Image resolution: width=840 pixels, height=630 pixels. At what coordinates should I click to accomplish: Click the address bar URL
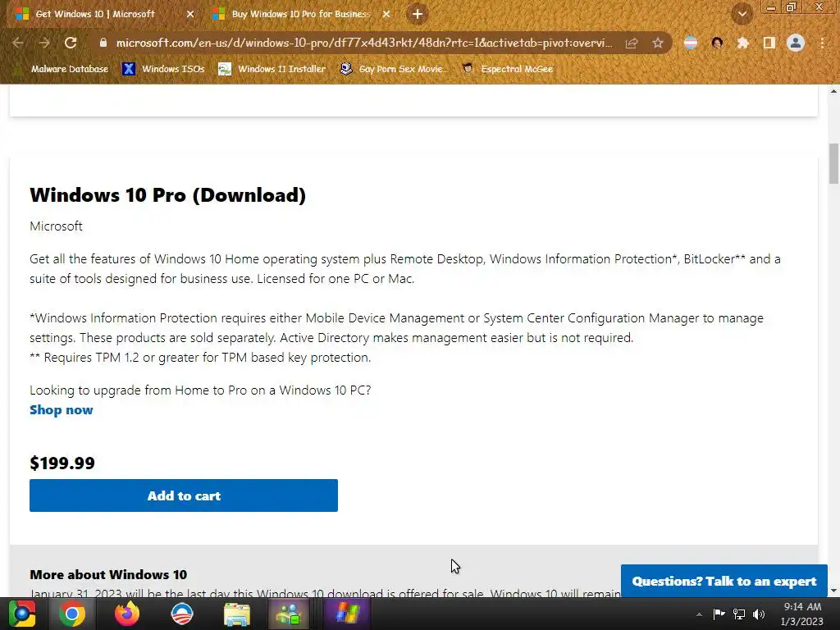[363, 43]
